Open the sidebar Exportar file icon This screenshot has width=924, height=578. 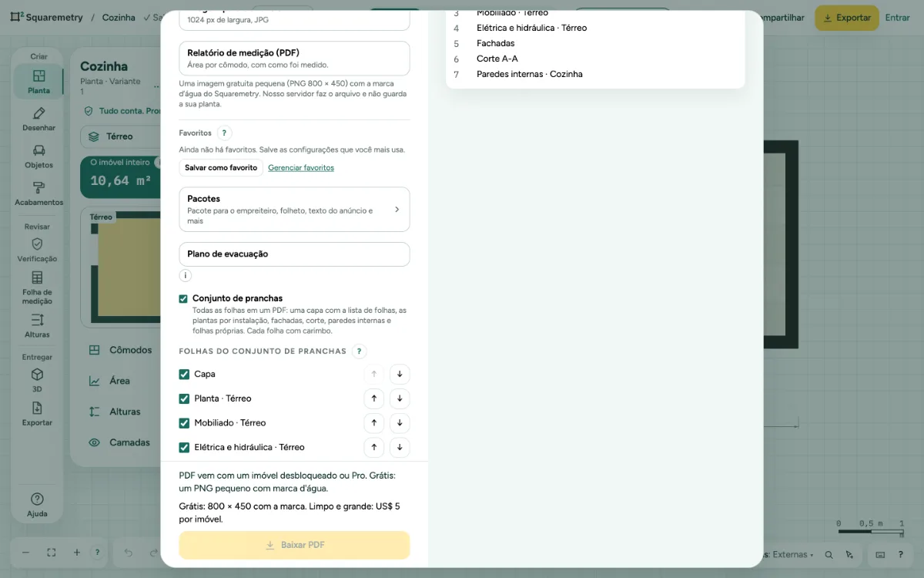(x=37, y=413)
